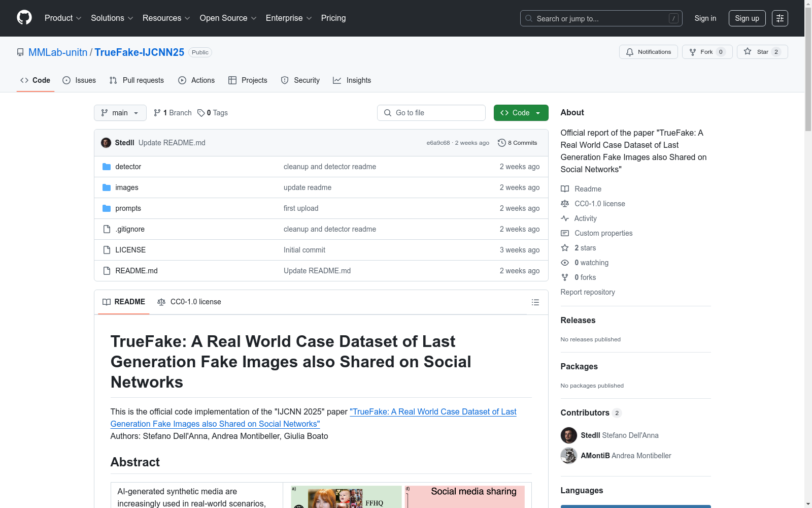Click the GitHub logo icon
The height and width of the screenshot is (508, 812).
click(24, 18)
